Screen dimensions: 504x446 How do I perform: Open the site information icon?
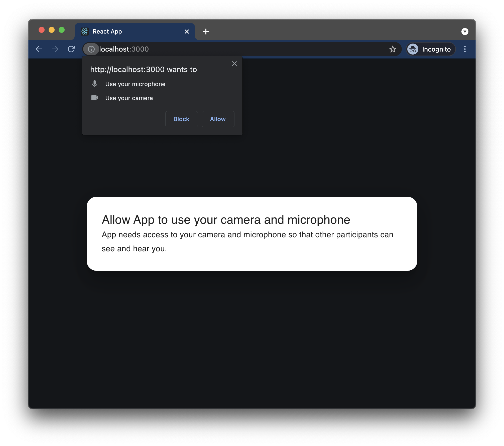[x=91, y=49]
